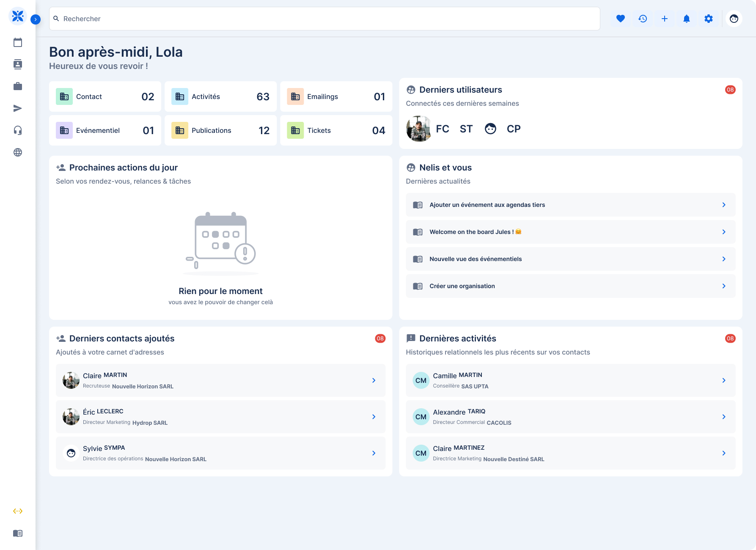
Task: Open history with the clock icon
Action: [x=643, y=19]
